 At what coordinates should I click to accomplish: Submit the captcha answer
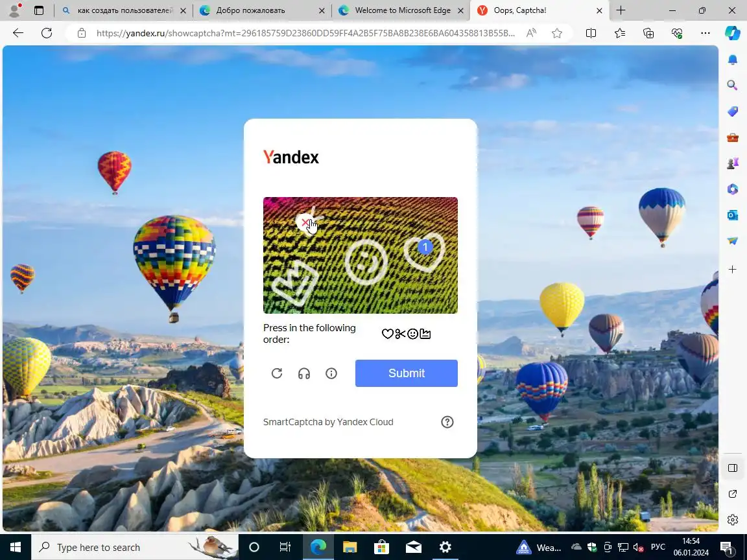pos(407,373)
